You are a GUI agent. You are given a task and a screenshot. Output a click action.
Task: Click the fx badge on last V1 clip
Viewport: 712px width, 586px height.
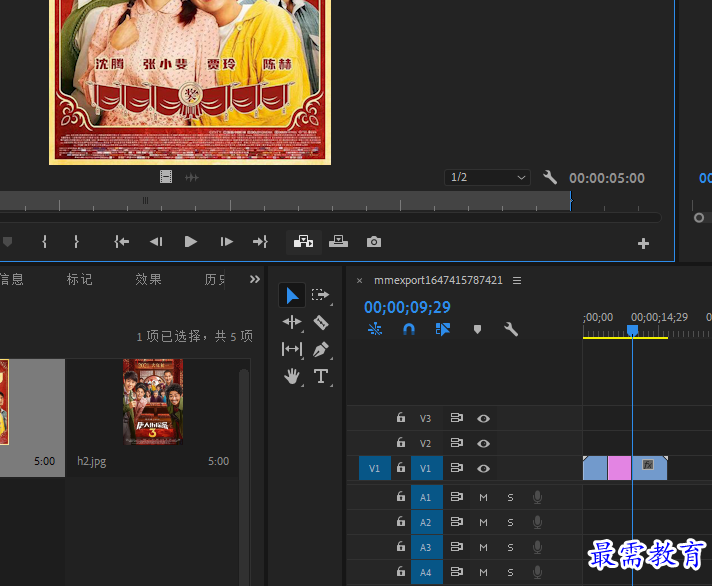click(648, 464)
